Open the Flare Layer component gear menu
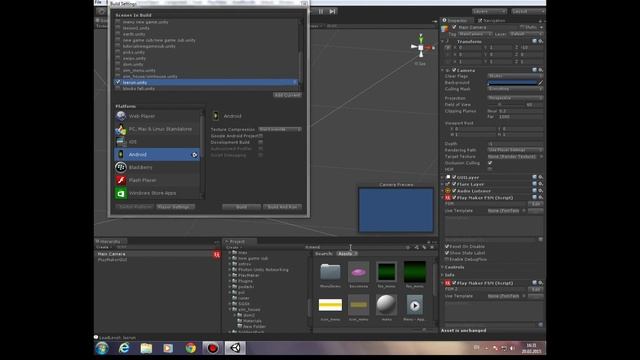This screenshot has width=640, height=360. [x=541, y=184]
